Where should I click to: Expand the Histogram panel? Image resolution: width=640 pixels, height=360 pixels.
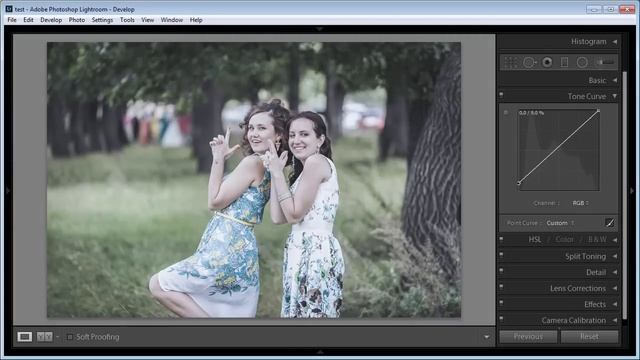tap(615, 42)
